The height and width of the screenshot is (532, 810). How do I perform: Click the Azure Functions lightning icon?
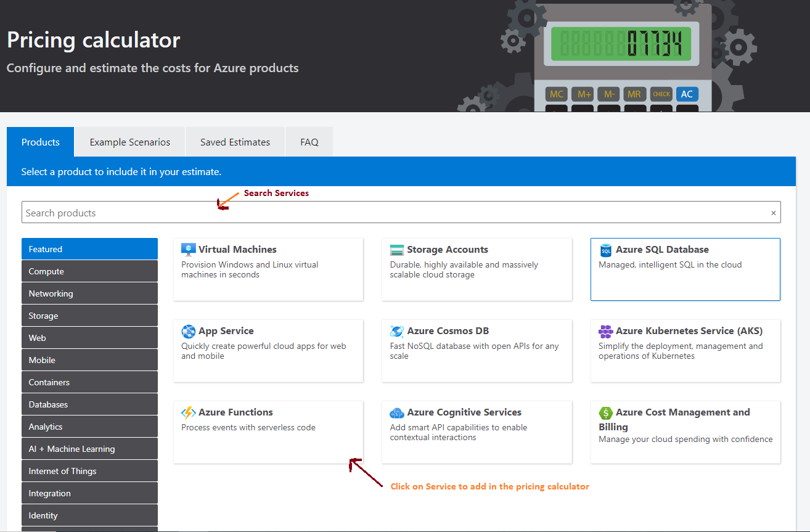coord(189,412)
